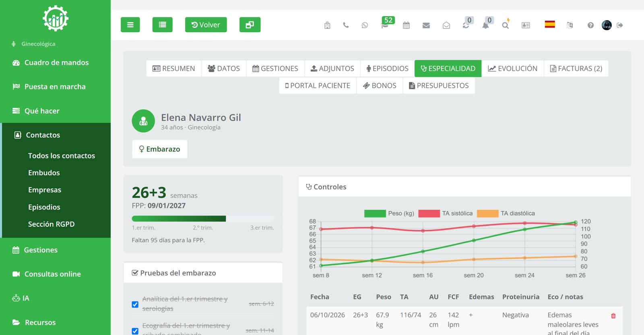Open the BONOS tab
Screen dimensions: 644x335
tap(380, 85)
